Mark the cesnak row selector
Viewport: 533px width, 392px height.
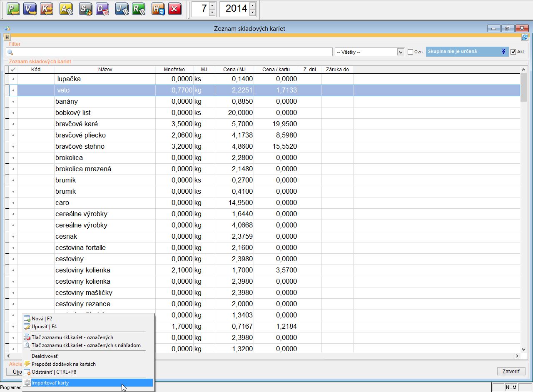point(13,236)
